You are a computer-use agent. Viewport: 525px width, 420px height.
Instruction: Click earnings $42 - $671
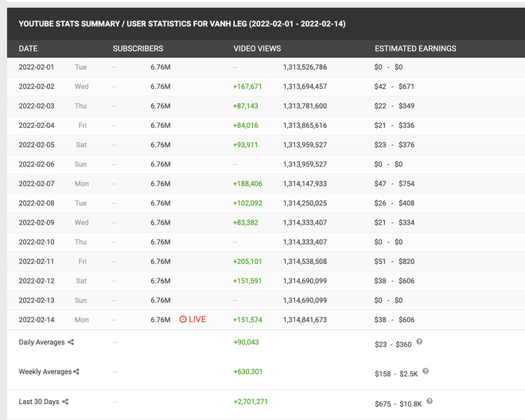tap(394, 87)
